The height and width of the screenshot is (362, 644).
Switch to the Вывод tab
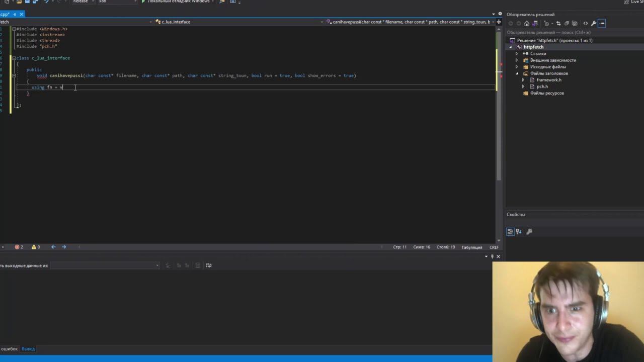[x=28, y=349]
